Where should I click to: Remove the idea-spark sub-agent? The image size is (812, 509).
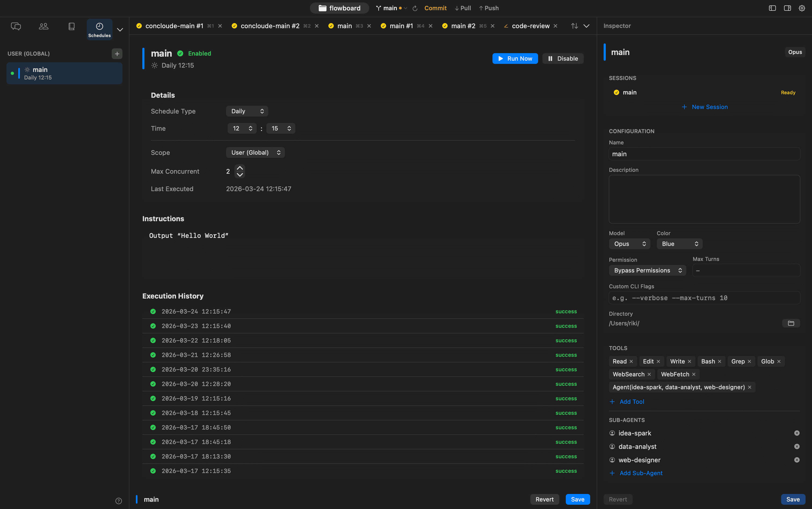pos(796,433)
